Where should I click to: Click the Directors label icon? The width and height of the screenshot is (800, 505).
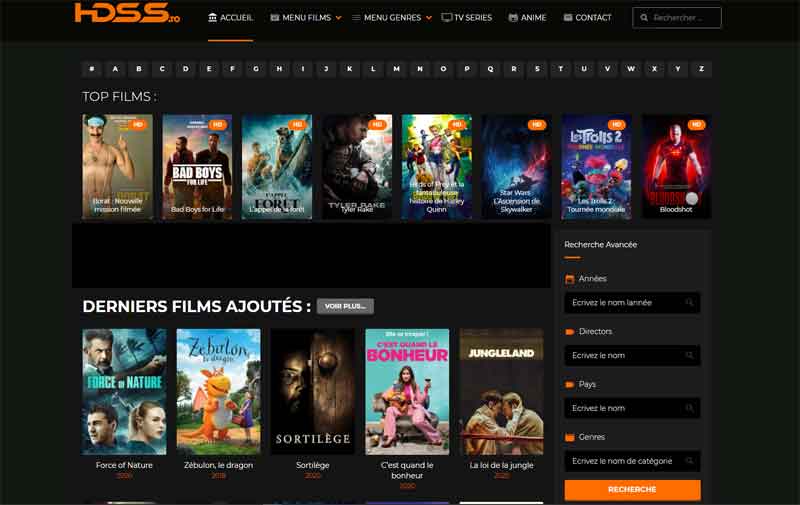570,332
